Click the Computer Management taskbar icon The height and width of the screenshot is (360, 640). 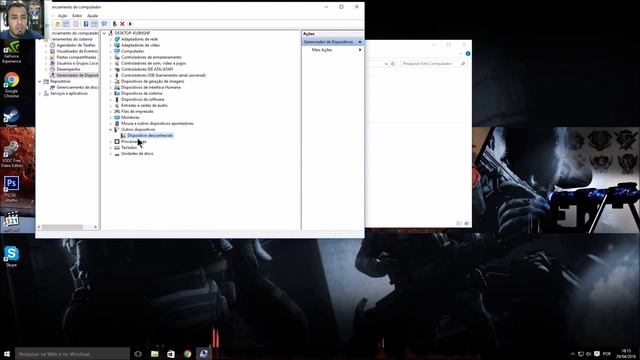tap(204, 354)
